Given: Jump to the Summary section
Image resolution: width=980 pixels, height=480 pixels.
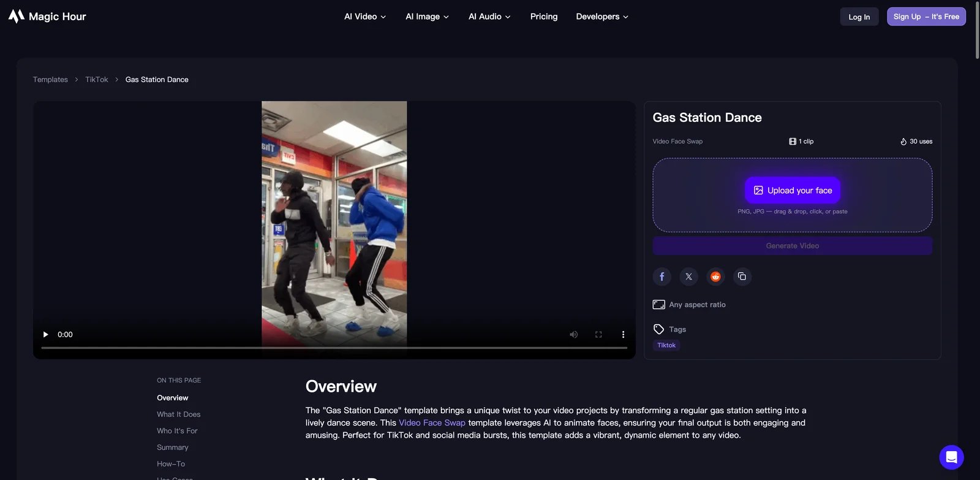Looking at the screenshot, I should (x=173, y=448).
